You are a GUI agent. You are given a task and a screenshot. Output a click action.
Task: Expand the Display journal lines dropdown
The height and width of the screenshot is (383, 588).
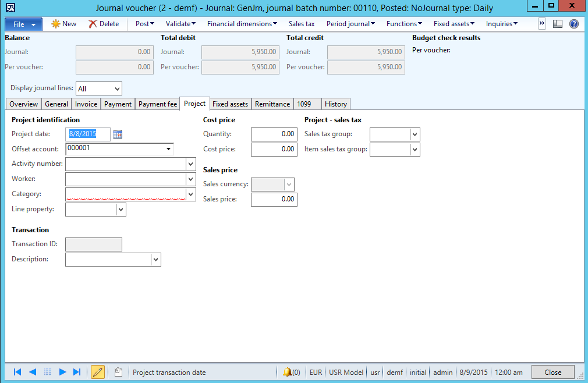[x=118, y=88]
